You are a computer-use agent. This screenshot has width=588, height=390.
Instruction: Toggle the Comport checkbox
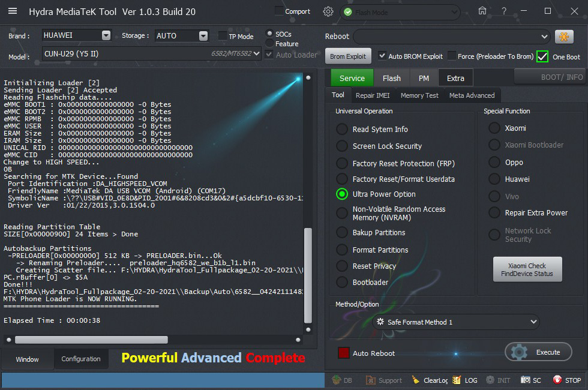(x=279, y=11)
